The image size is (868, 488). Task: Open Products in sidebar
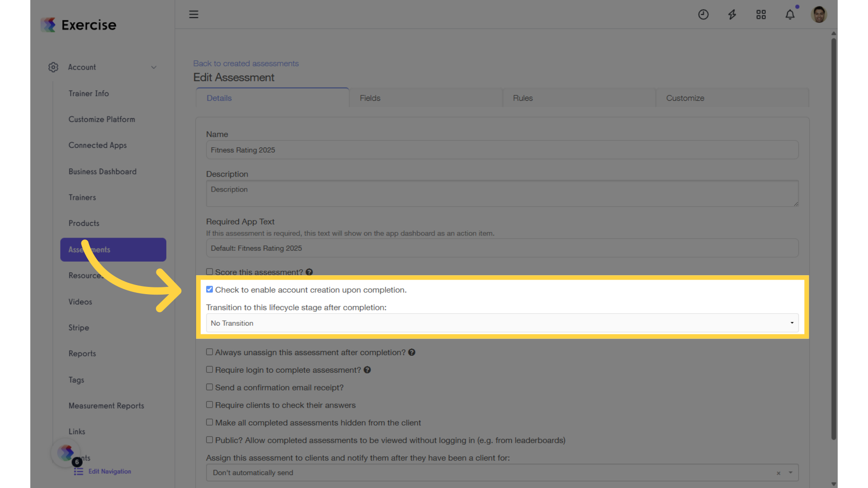coord(84,223)
